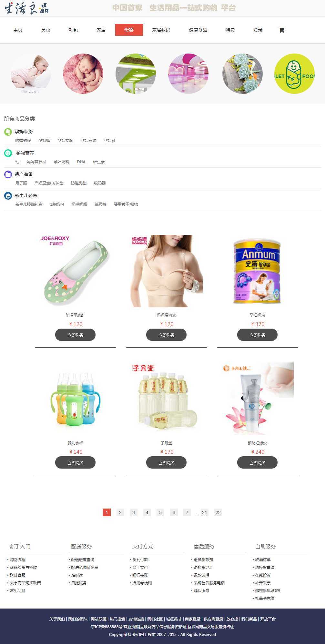This screenshot has width=325, height=644.
Task: Click the blue 新生儿必备 category icon
Action: [8, 195]
